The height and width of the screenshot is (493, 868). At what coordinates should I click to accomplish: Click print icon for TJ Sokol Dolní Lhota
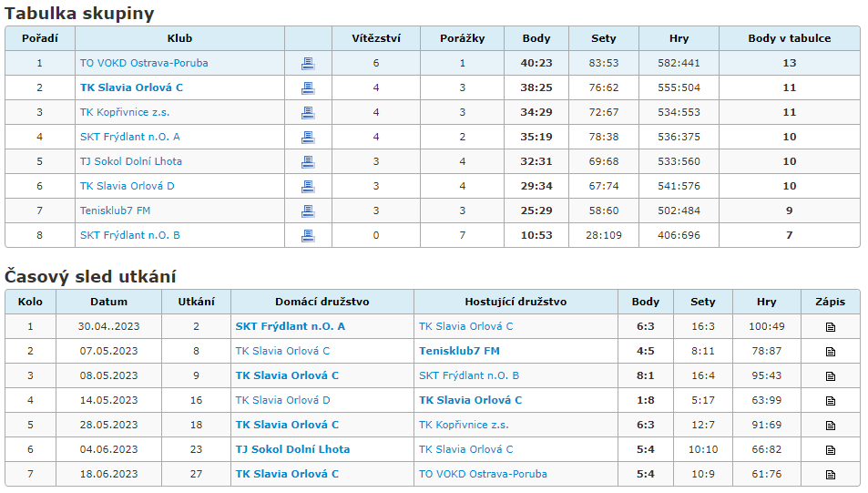(x=308, y=161)
